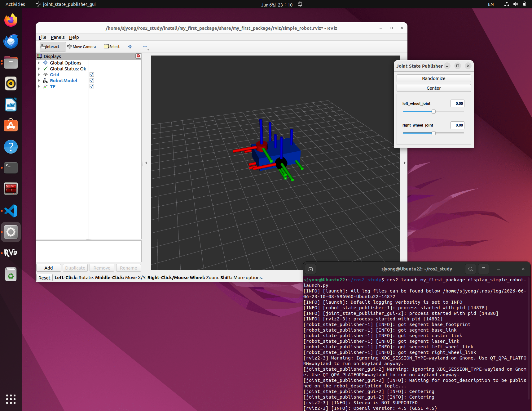Click the notification bell icon
The height and width of the screenshot is (411, 532).
click(300, 4)
